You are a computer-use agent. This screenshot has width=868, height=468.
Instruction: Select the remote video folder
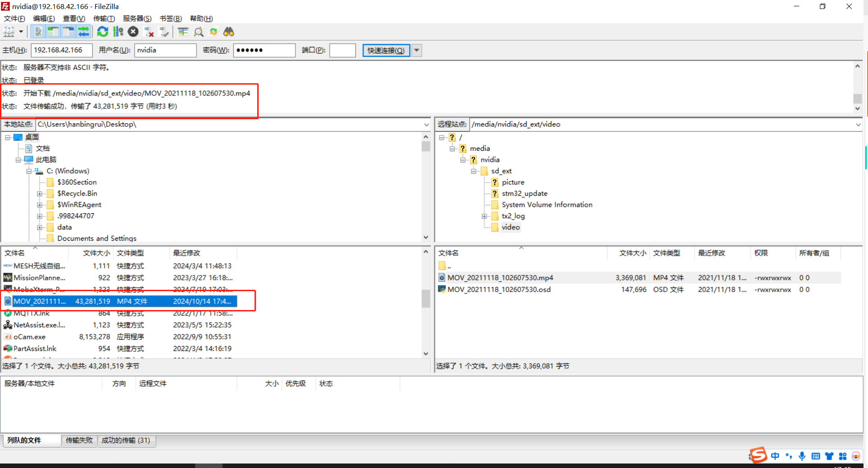coord(511,227)
